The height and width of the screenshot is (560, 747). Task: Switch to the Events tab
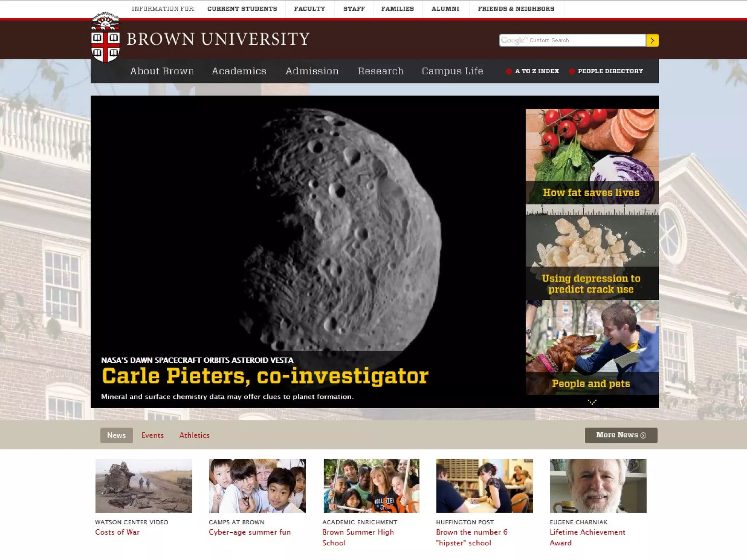152,435
